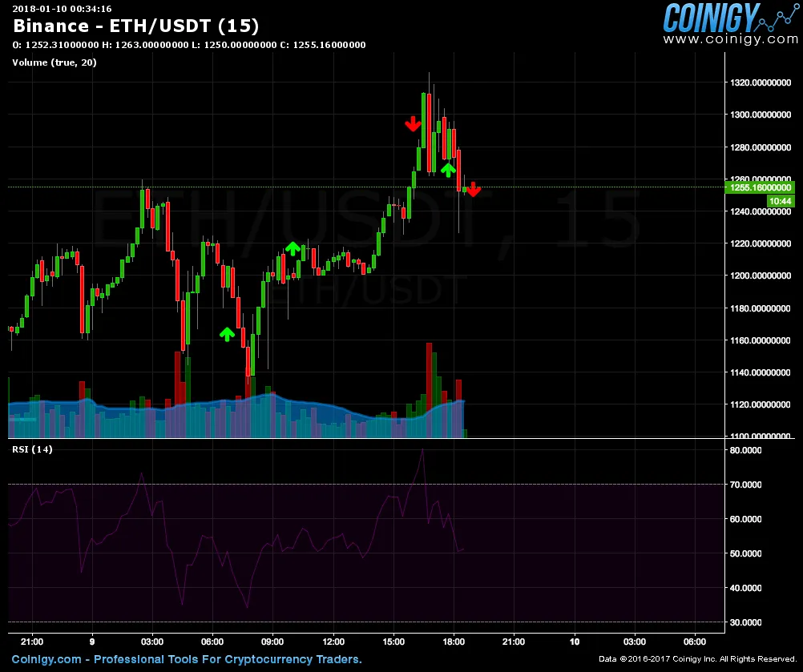Click the 40.0000 RSI axis label
803x672 pixels.
(x=745, y=588)
